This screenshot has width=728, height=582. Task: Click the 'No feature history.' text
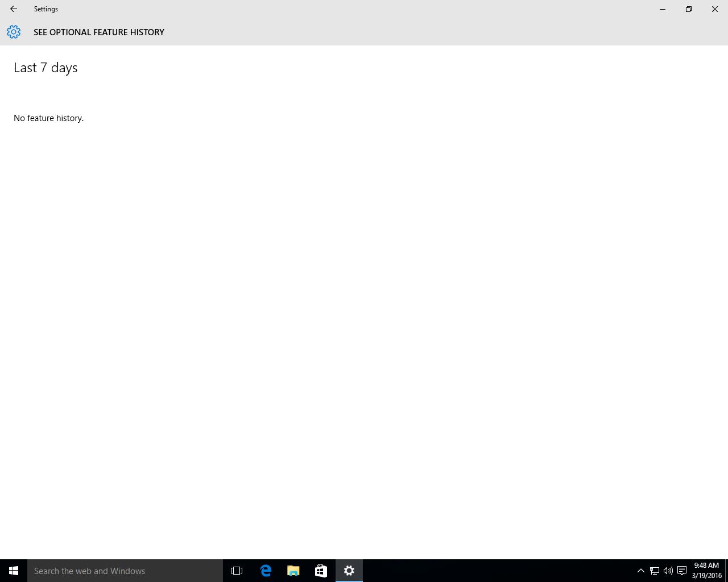49,118
